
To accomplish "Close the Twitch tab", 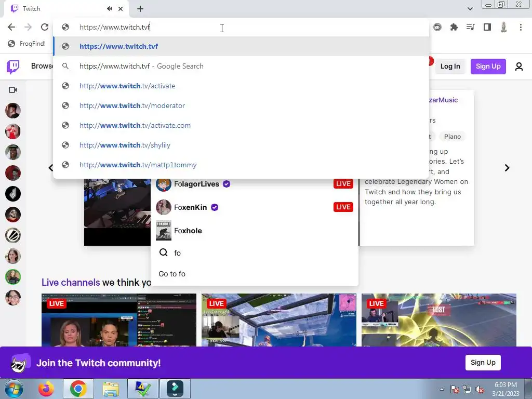I will [x=121, y=9].
